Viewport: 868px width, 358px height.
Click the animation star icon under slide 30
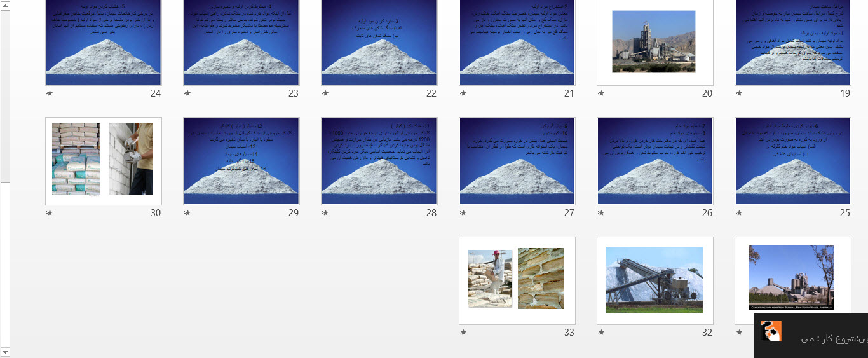50,213
